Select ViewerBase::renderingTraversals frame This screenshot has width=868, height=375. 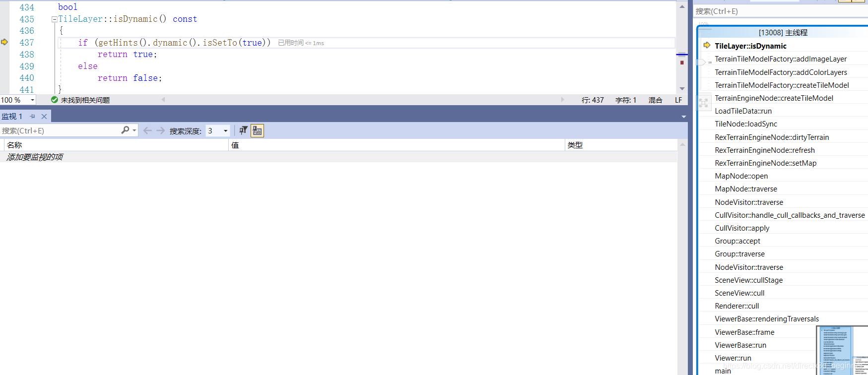pyautogui.click(x=767, y=319)
